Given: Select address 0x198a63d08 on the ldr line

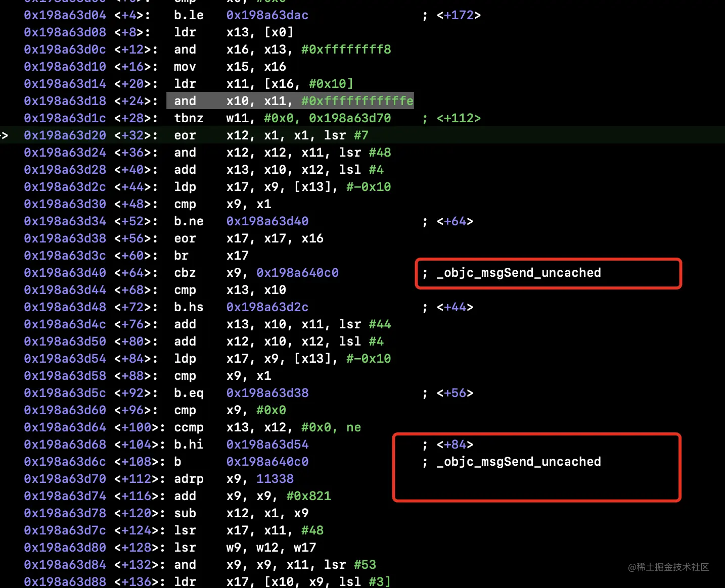Looking at the screenshot, I should tap(65, 32).
